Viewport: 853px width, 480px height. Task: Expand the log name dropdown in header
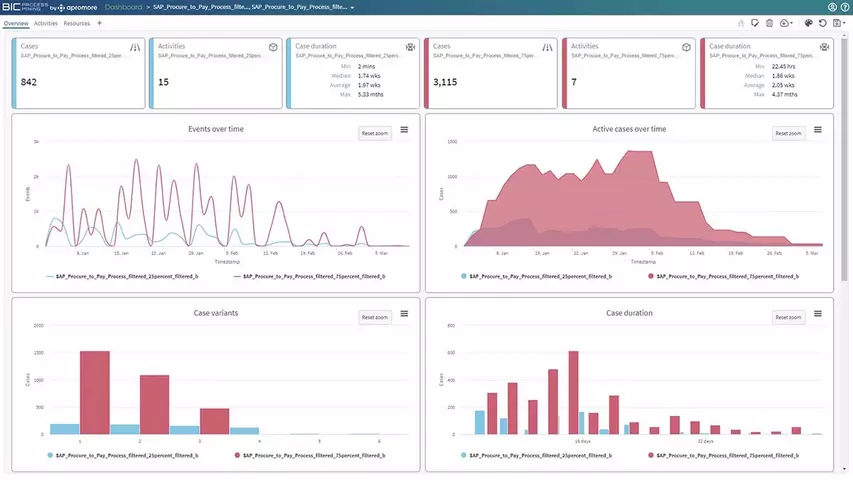pyautogui.click(x=352, y=8)
